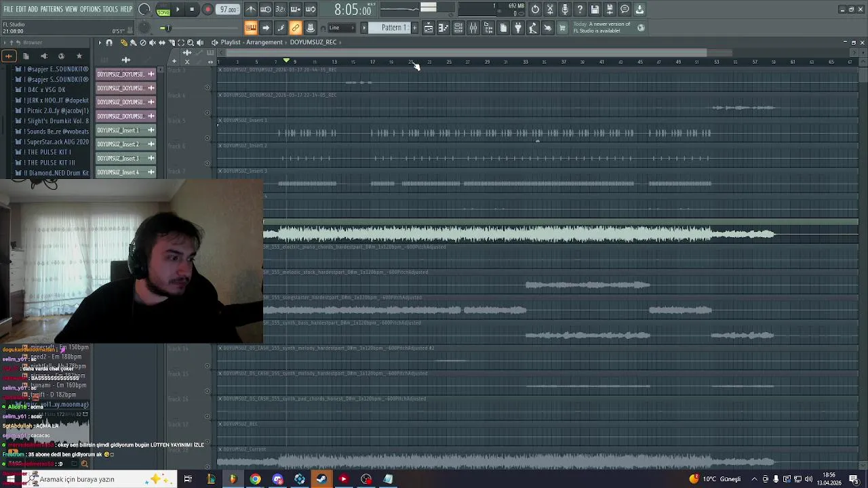Toggle the multilink to controllers button
868x488 pixels.
coord(296,28)
